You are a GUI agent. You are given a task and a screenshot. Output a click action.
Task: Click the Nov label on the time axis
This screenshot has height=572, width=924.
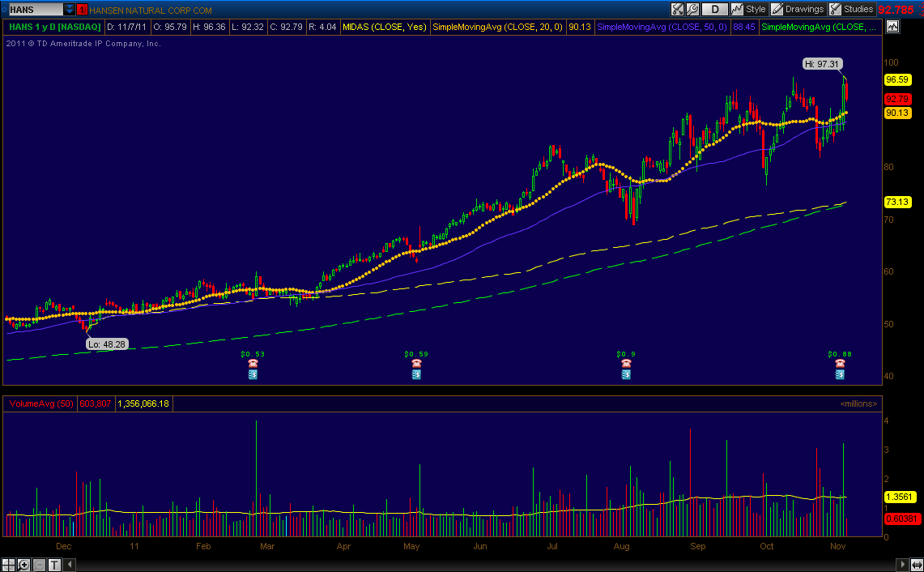[838, 547]
